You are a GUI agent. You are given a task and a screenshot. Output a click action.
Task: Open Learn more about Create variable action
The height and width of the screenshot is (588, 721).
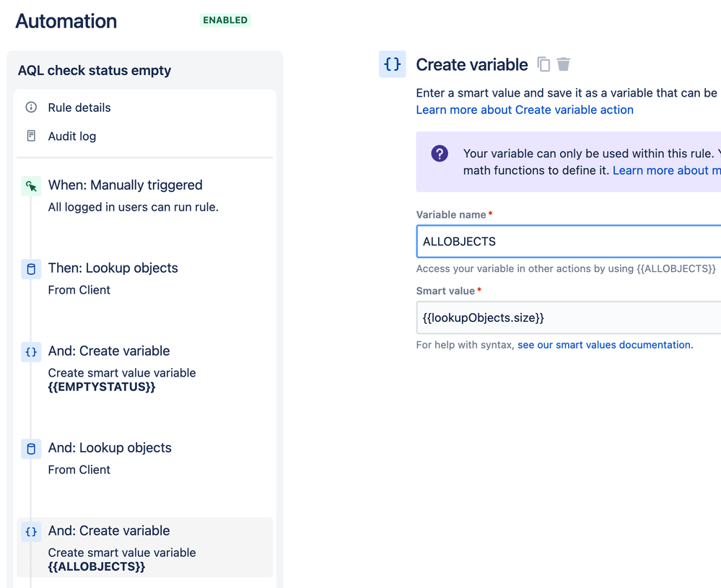(525, 109)
